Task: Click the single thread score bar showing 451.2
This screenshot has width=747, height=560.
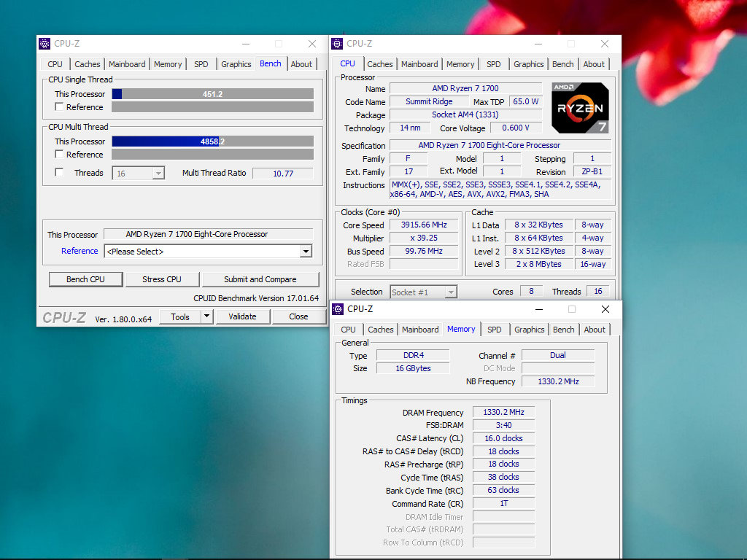Action: (x=212, y=94)
